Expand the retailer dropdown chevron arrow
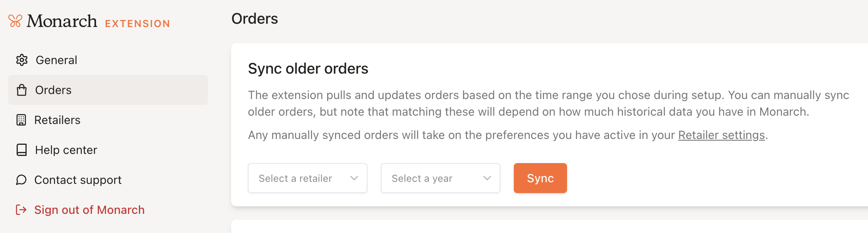 point(354,178)
